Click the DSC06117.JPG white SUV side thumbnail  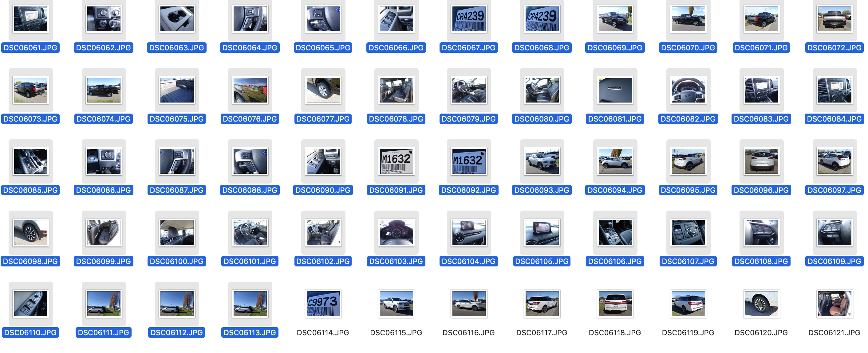point(542,304)
